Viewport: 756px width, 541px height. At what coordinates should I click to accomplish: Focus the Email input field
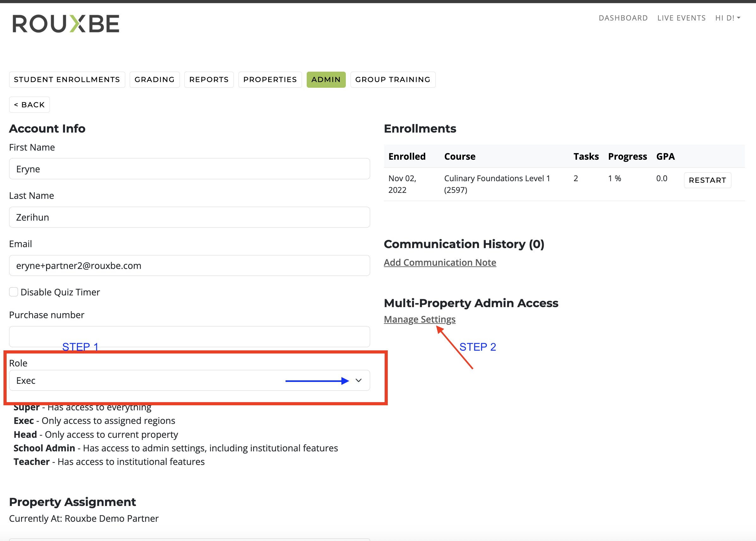(190, 265)
